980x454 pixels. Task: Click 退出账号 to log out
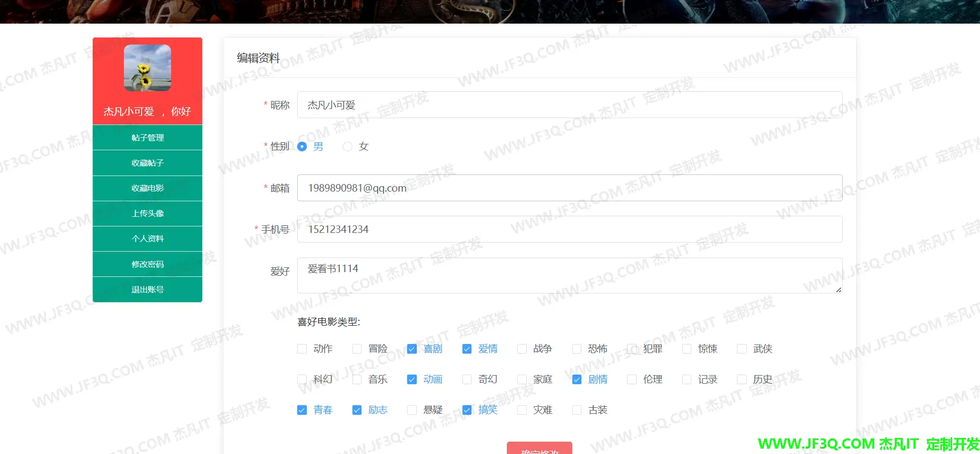click(148, 290)
